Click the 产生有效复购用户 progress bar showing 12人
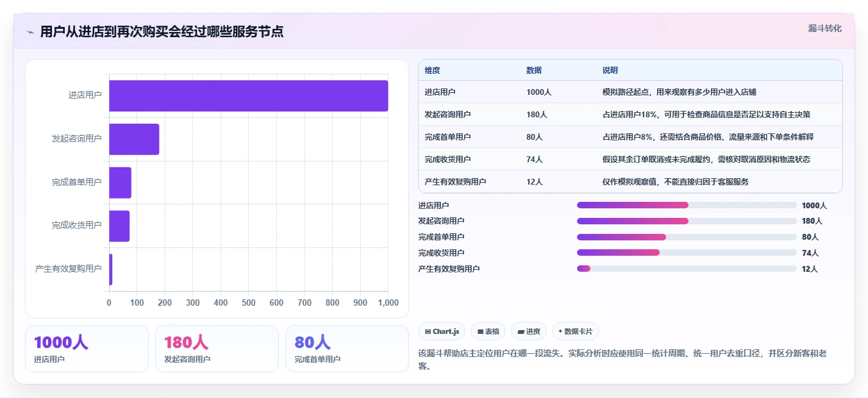 tap(687, 269)
